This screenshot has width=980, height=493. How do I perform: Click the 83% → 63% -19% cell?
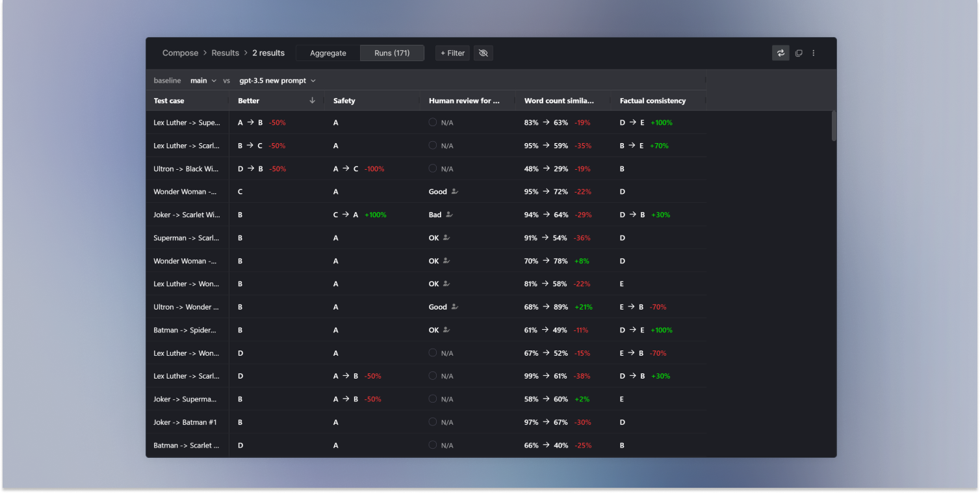(x=558, y=122)
